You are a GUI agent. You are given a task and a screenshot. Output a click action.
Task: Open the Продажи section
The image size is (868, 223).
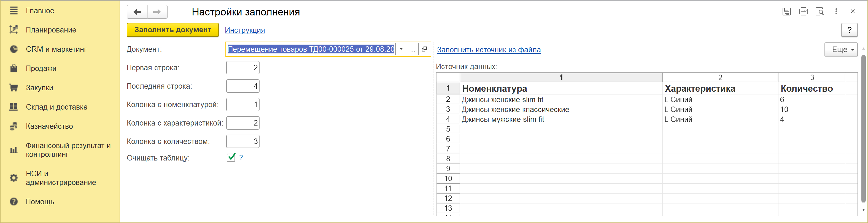pos(41,68)
